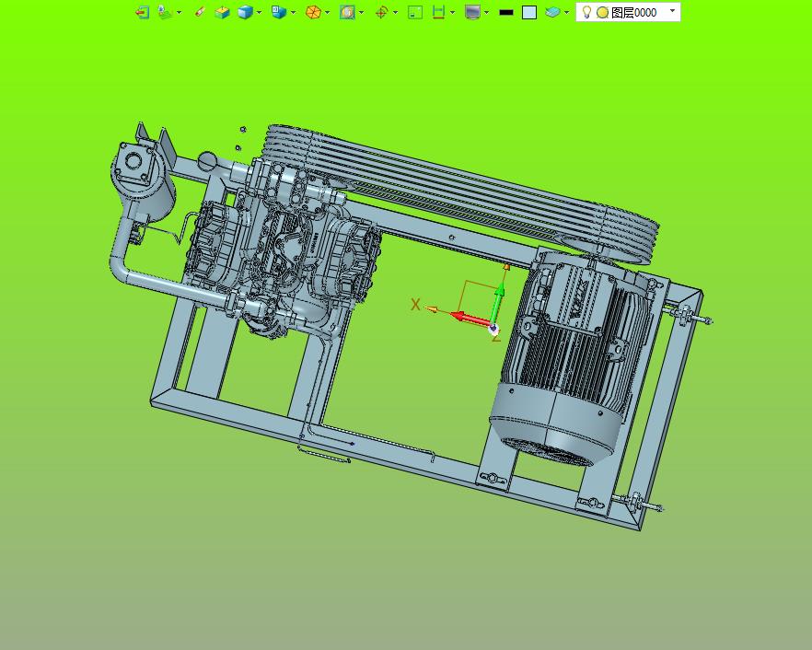Click the exit arrow icon at toolbar start

click(x=142, y=12)
